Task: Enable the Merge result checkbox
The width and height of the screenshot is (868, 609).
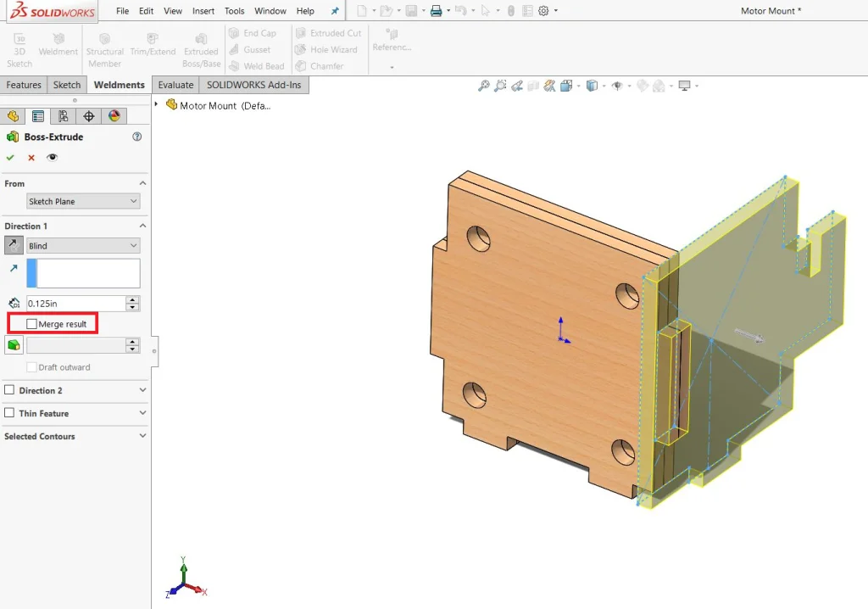Action: tap(32, 324)
